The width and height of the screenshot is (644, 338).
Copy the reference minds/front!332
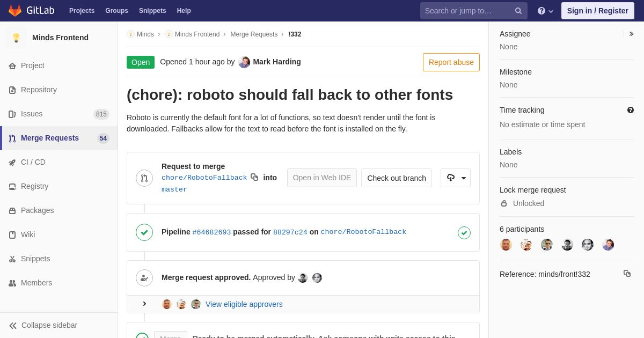tap(627, 274)
